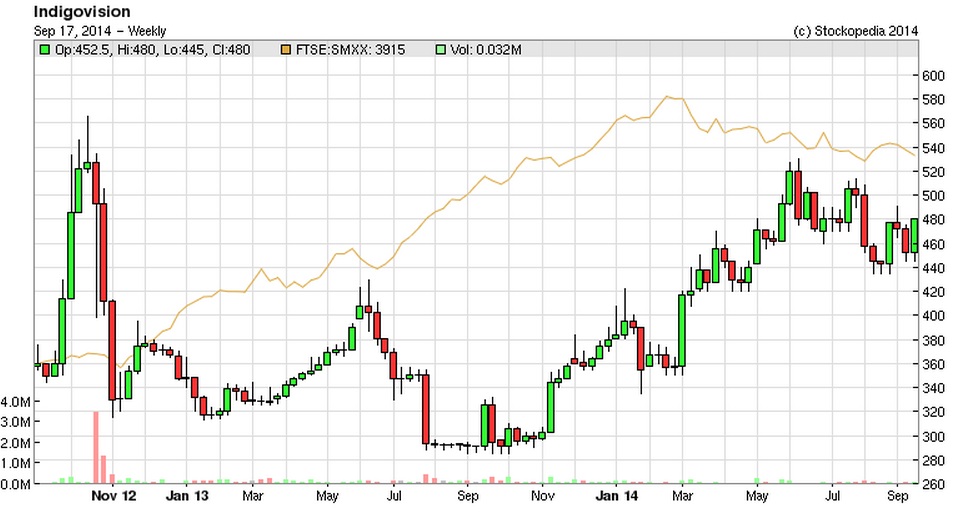Viewport: 958px width, 516px height.
Task: Click the Indigovision chart title
Action: pos(82,12)
